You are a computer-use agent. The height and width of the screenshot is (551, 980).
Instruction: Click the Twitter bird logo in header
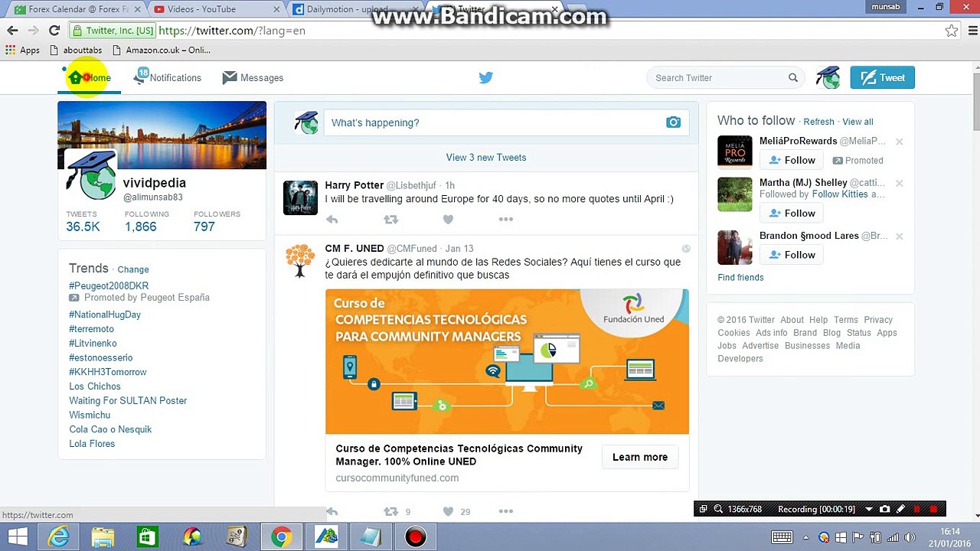(485, 77)
